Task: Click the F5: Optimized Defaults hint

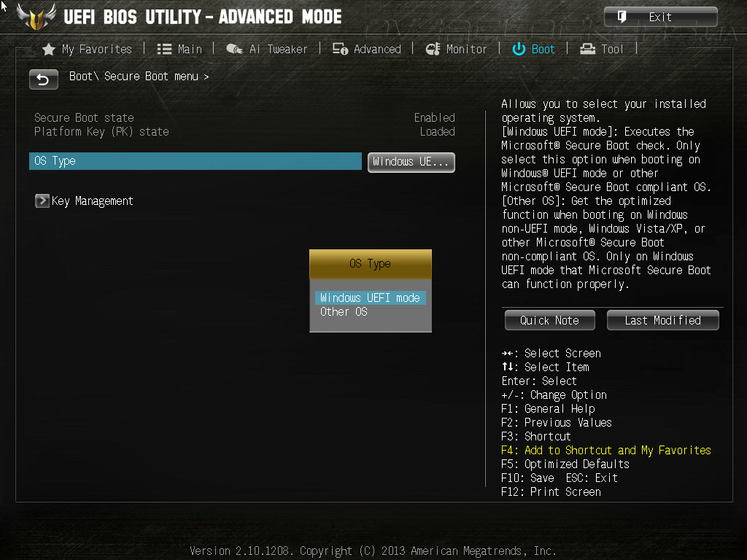Action: [565, 464]
